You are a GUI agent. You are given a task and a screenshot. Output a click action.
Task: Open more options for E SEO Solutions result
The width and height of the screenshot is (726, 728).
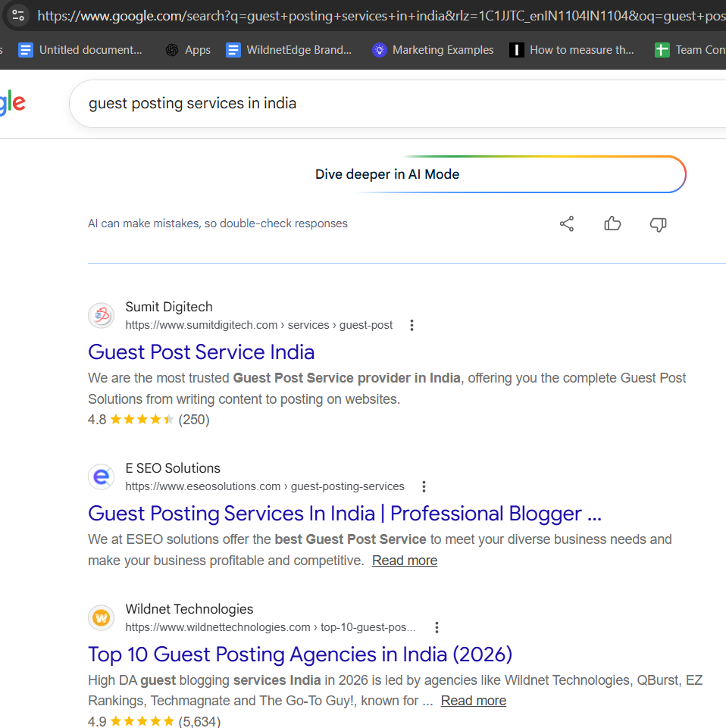pos(424,486)
